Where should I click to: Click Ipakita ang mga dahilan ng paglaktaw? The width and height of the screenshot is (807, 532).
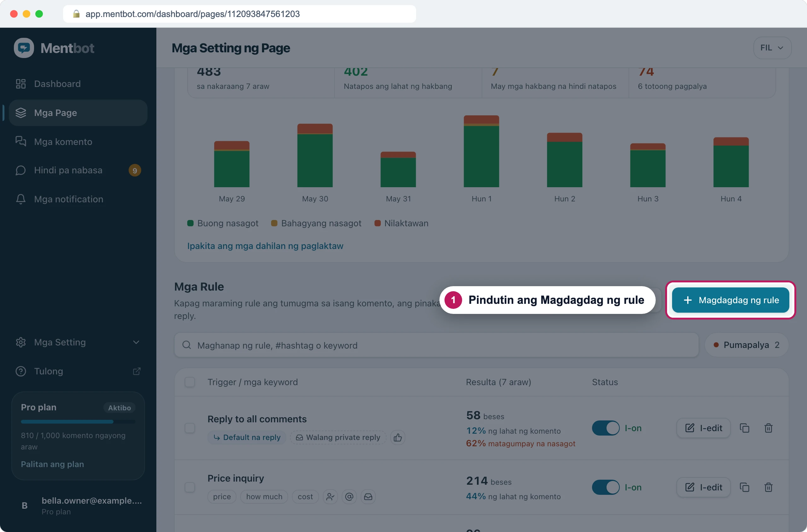point(265,246)
